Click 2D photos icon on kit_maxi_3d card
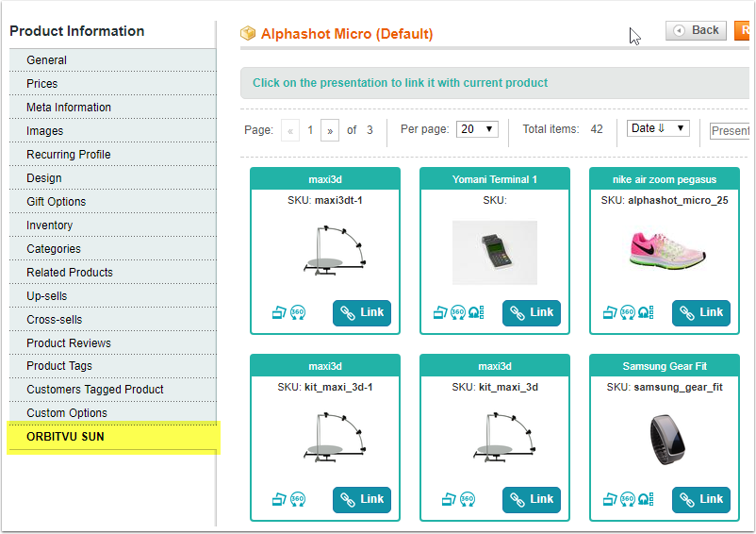Image resolution: width=756 pixels, height=534 pixels. coord(449,499)
